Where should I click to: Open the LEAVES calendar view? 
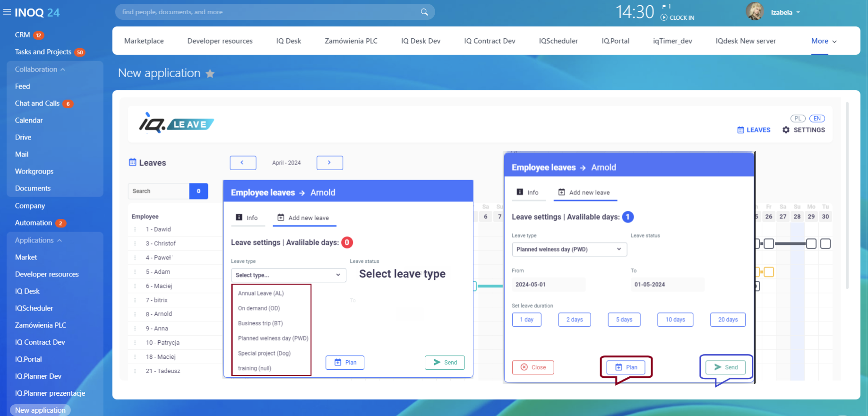coord(754,130)
